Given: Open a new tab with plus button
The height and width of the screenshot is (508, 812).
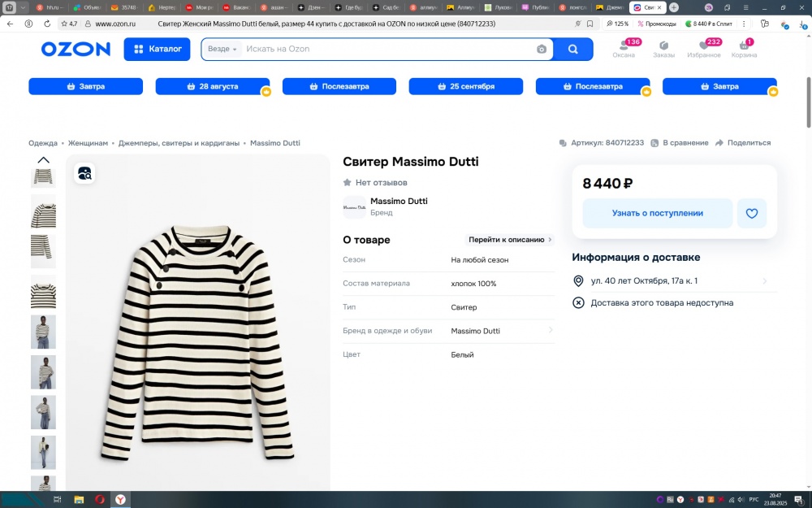Looking at the screenshot, I should [674, 8].
